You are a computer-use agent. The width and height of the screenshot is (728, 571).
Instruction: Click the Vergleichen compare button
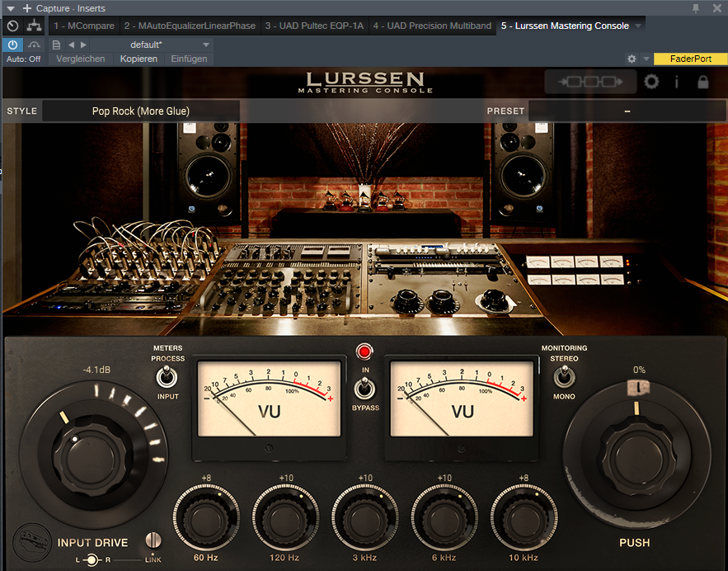(x=80, y=59)
